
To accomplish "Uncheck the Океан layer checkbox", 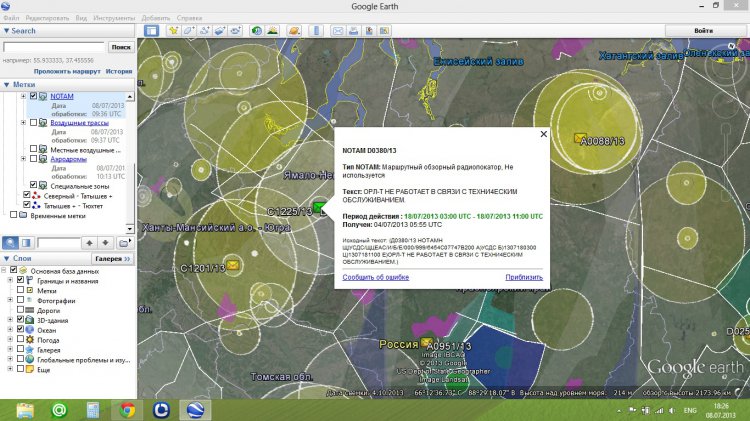I will coord(20,329).
